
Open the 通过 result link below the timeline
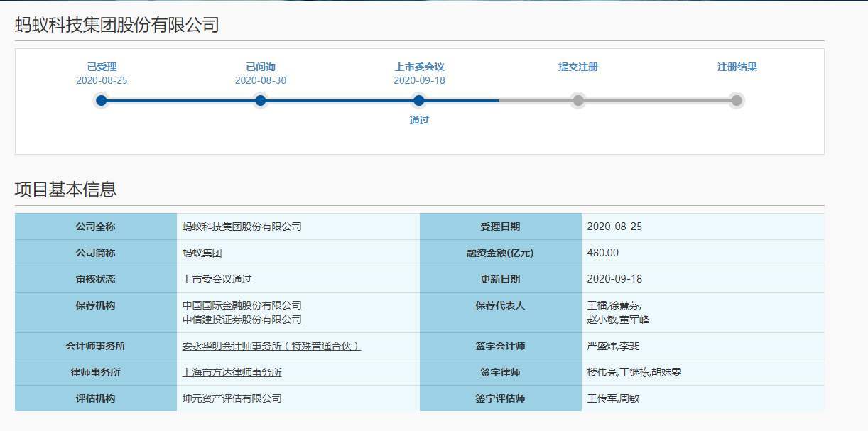click(418, 120)
